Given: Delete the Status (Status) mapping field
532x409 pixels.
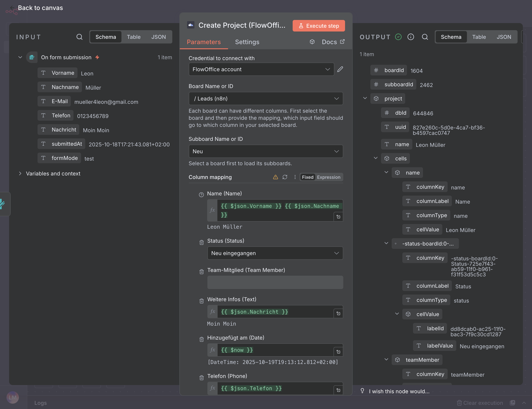Looking at the screenshot, I should coord(201,242).
